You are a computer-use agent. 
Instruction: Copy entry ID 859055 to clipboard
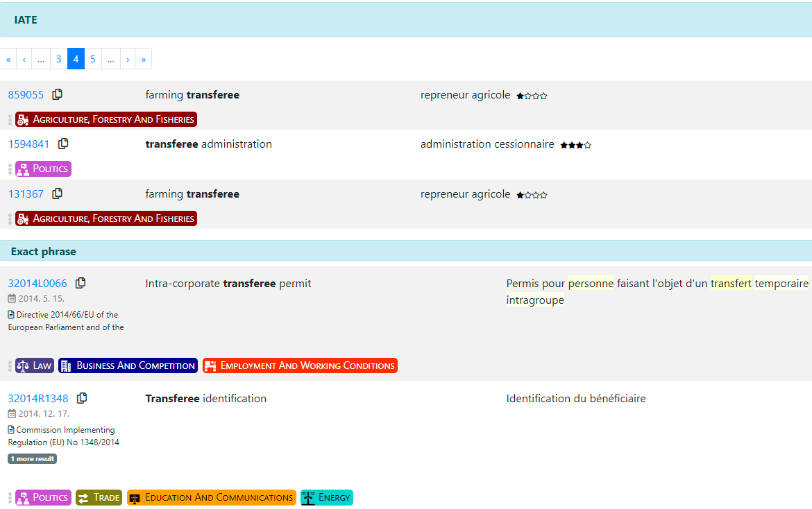pos(58,94)
